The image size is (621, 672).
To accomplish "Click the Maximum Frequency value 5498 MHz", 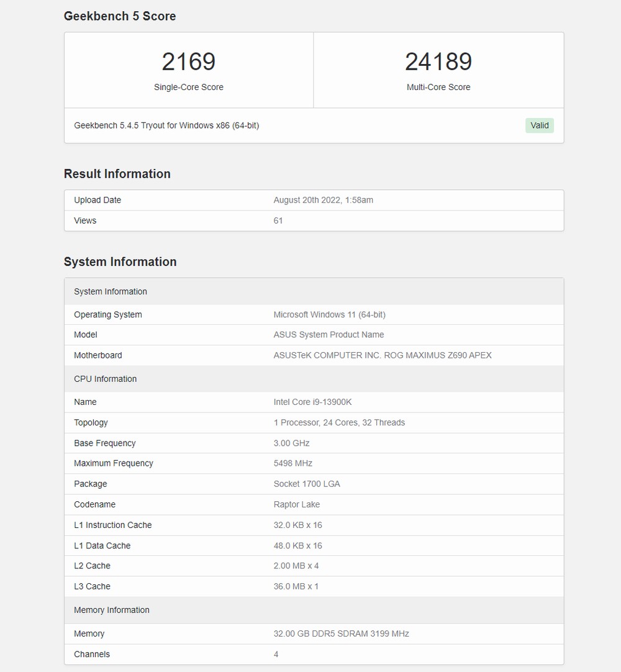I will pos(292,463).
